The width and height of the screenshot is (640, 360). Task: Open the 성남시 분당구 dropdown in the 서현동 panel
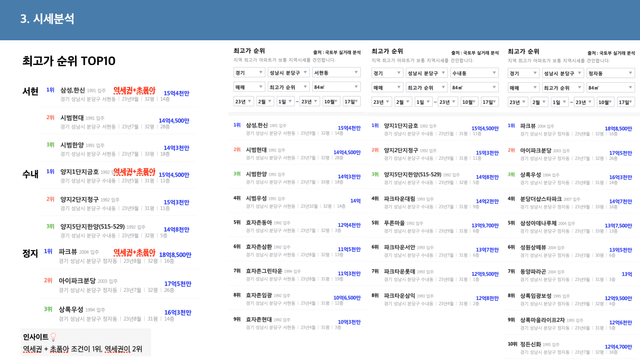(288, 73)
